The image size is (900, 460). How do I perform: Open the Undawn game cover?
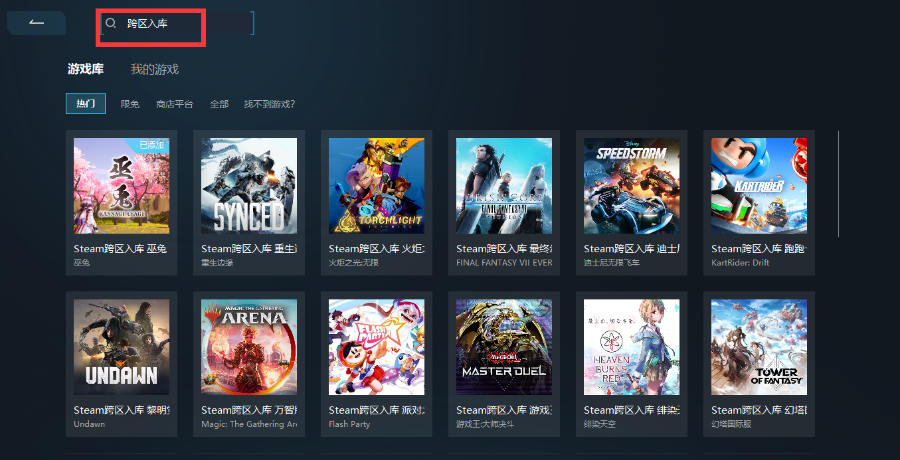(122, 347)
